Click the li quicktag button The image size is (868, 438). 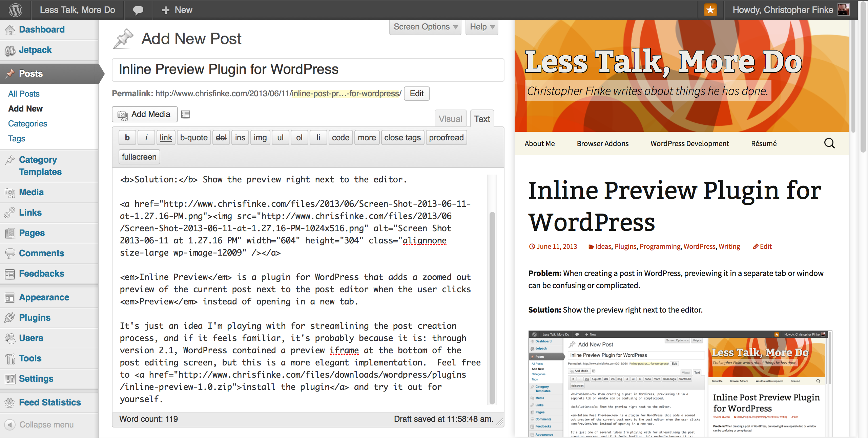(x=318, y=138)
